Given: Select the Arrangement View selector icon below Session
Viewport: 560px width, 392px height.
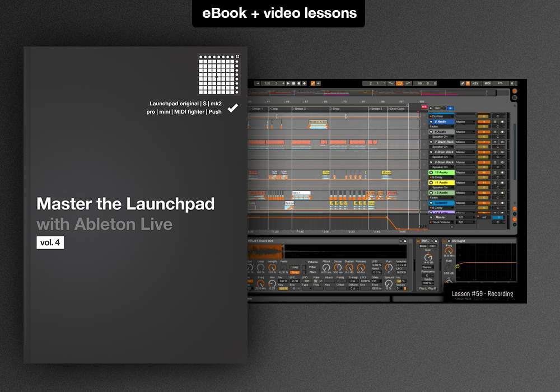Looking at the screenshot, I should (x=515, y=98).
